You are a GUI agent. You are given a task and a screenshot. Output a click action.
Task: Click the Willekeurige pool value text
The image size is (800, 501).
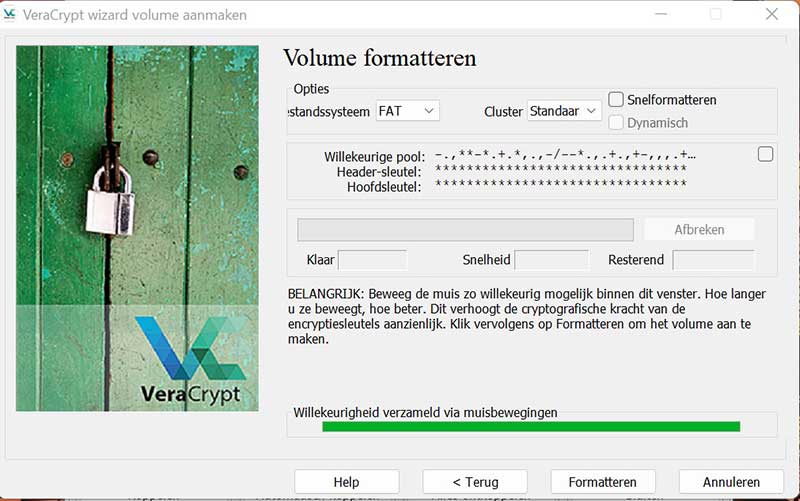click(565, 155)
